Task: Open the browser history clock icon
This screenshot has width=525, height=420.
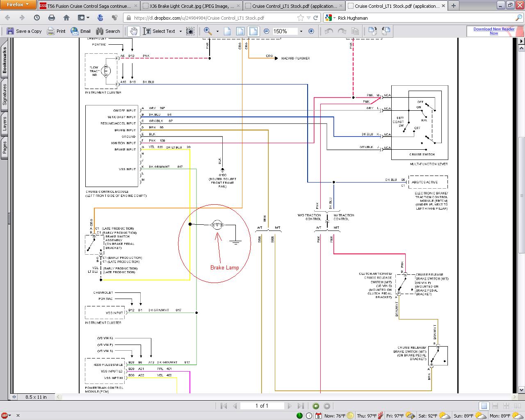Action: [37, 18]
